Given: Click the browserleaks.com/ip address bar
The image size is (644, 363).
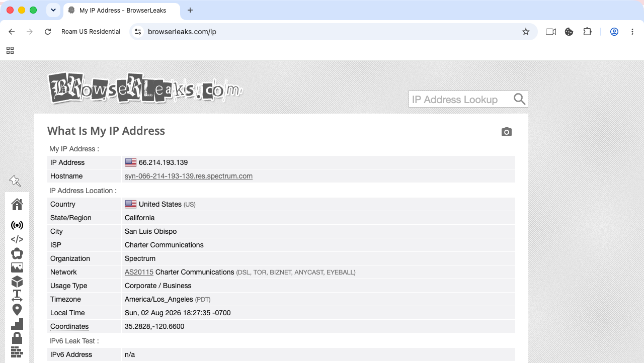Looking at the screenshot, I should point(332,32).
